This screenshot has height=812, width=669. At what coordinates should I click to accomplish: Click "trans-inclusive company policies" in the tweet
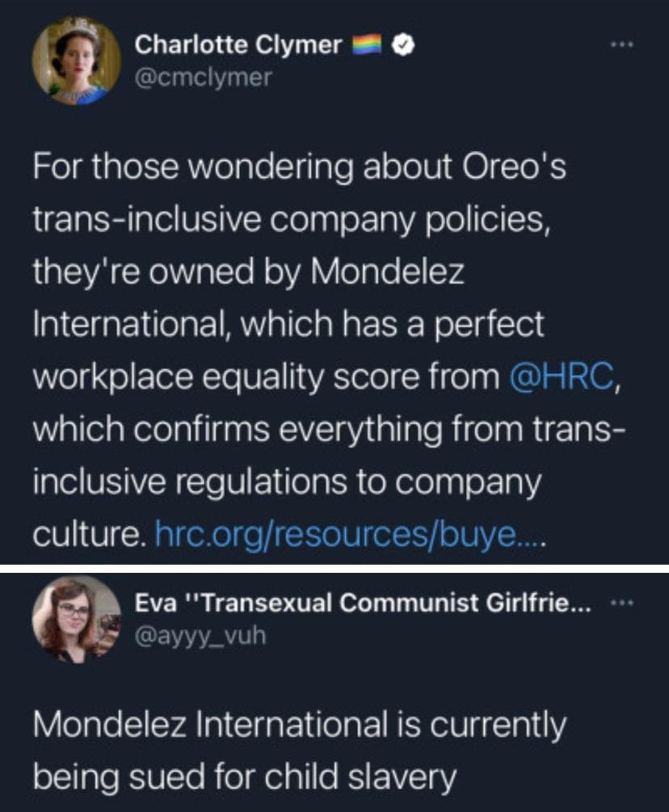[x=291, y=221]
